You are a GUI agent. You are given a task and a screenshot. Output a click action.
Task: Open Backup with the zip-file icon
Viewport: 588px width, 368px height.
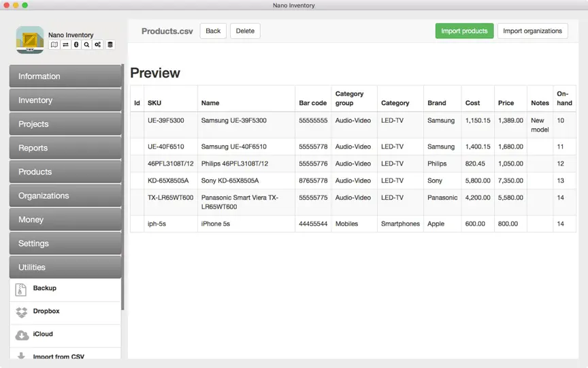(x=20, y=290)
